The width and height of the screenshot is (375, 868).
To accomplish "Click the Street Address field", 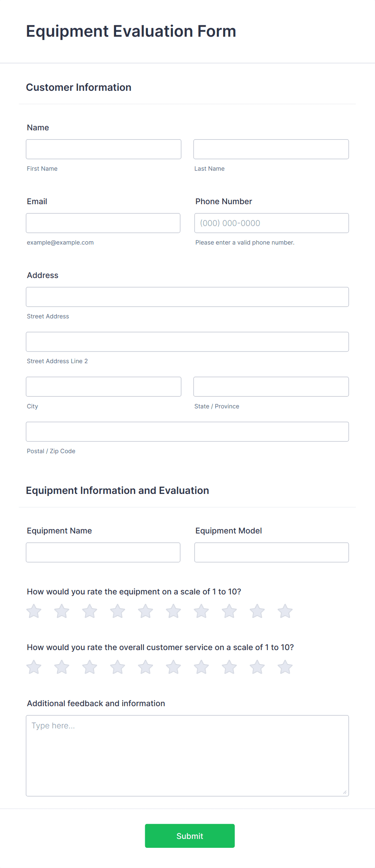I will (x=187, y=297).
